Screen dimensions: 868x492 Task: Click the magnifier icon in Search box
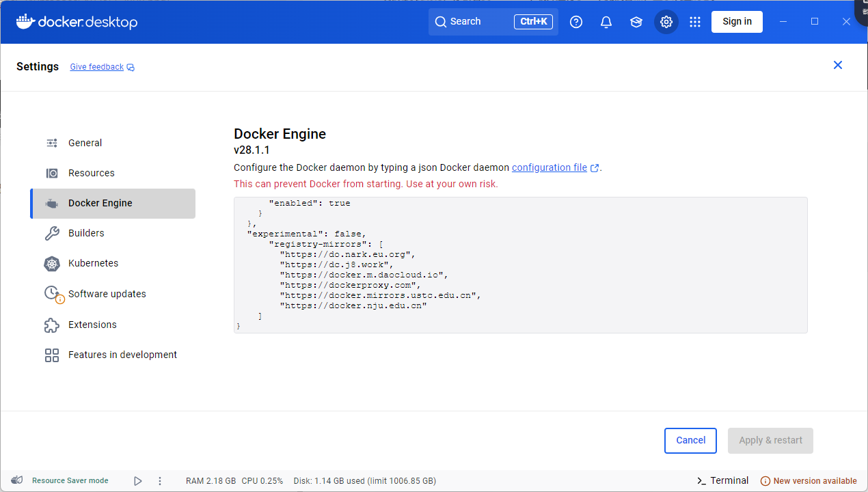441,22
